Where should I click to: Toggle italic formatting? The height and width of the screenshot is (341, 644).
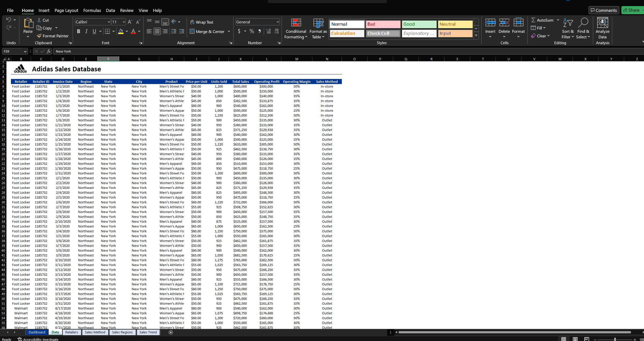pos(86,31)
